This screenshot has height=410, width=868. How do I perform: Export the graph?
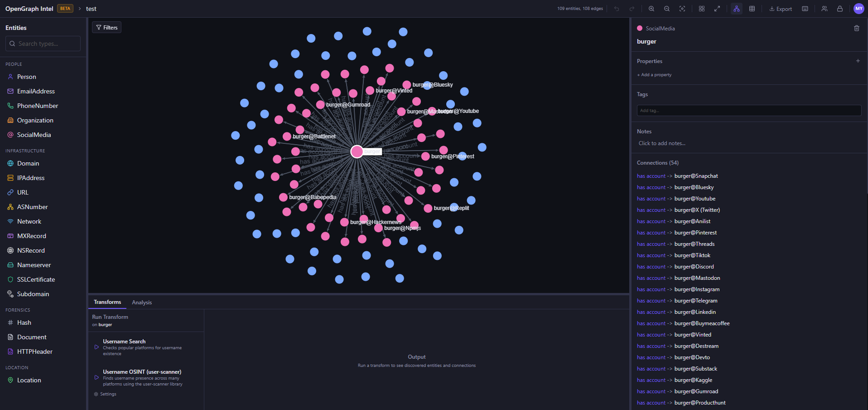781,9
